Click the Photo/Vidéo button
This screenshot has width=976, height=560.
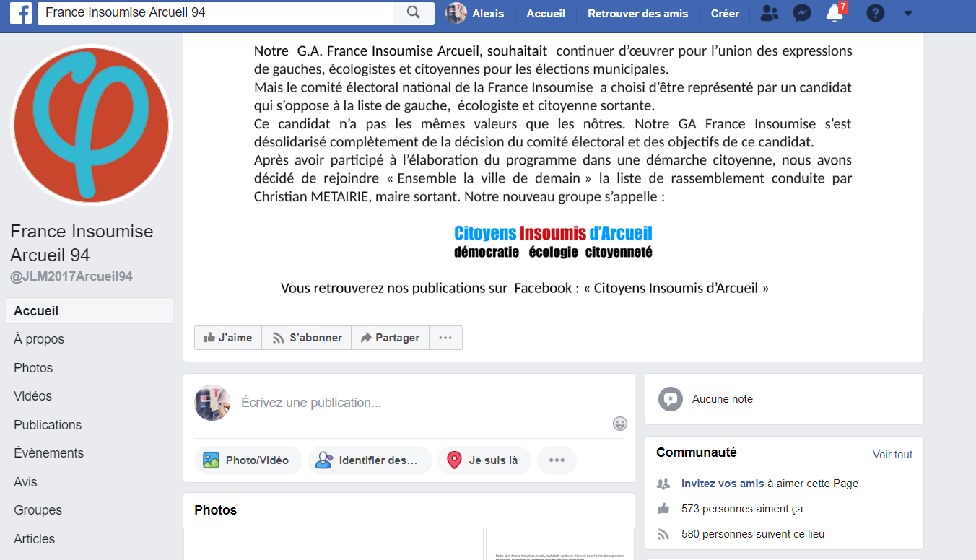248,460
